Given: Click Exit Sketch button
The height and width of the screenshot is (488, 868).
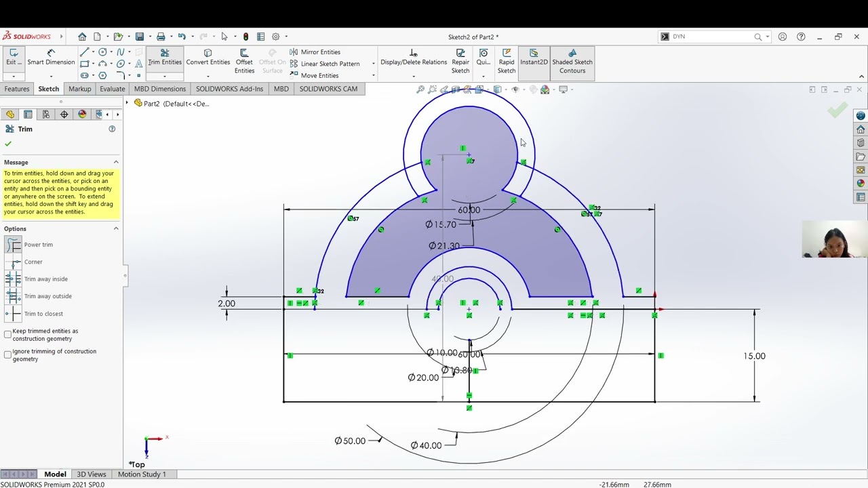Looking at the screenshot, I should pos(13,58).
